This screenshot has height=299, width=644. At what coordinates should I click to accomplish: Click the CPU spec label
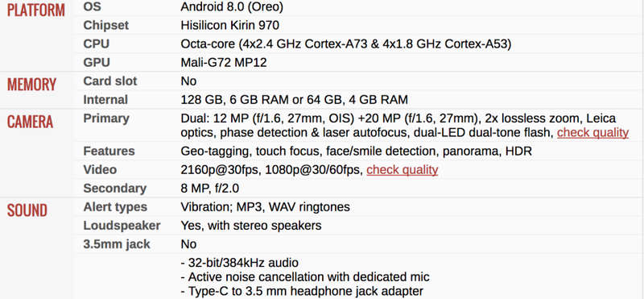coord(96,44)
